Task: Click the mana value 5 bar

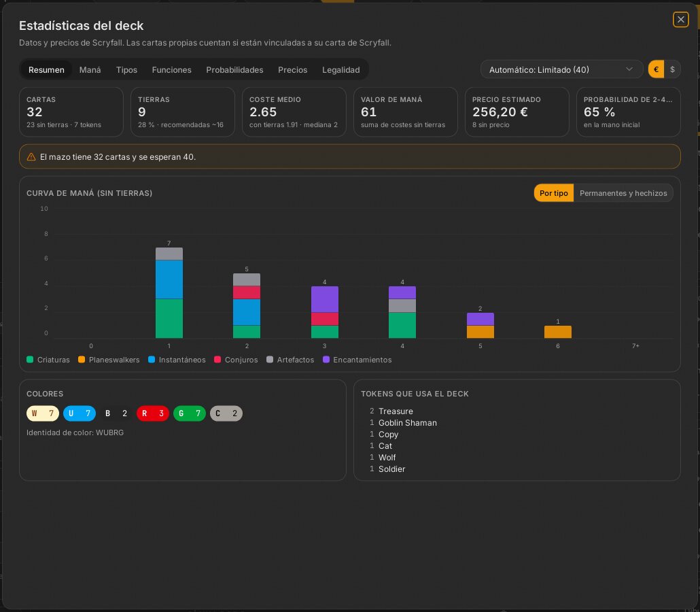Action: pos(480,325)
